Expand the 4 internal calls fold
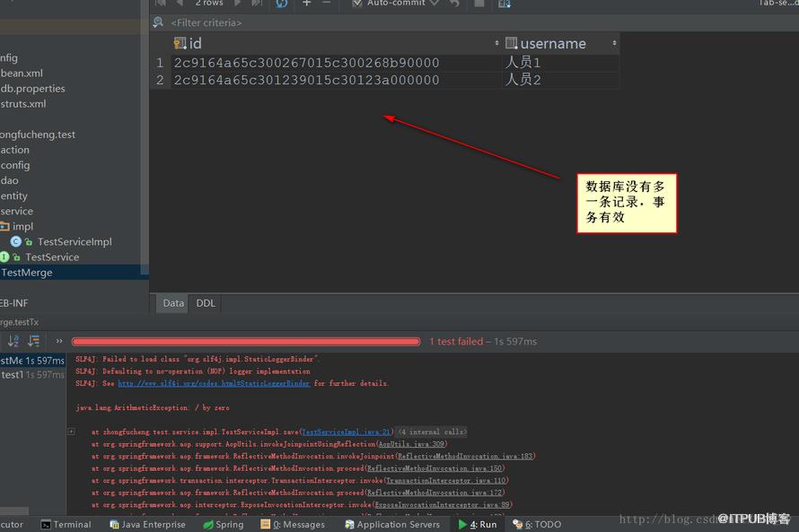Image resolution: width=799 pixels, height=532 pixels. (432, 432)
